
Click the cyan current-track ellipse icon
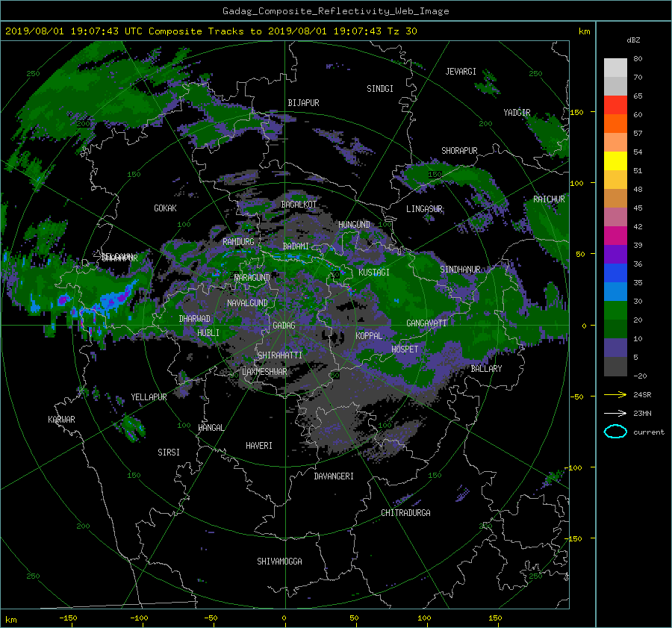tap(615, 432)
